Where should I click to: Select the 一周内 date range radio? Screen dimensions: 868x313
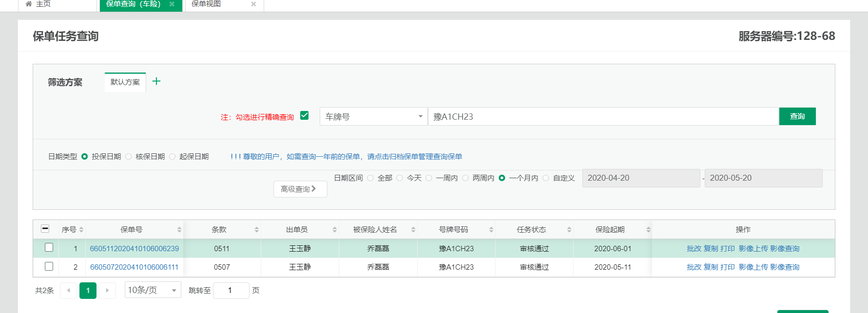click(x=429, y=178)
